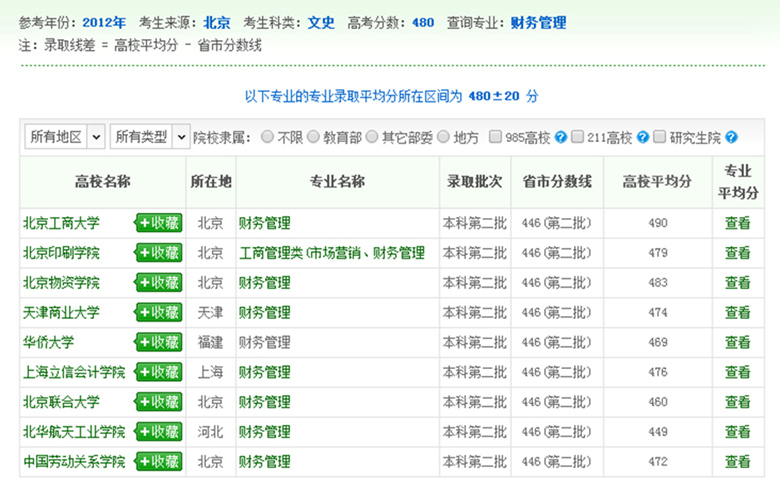
Task: Click 收藏 button for 北京联合大学
Action: 158,402
